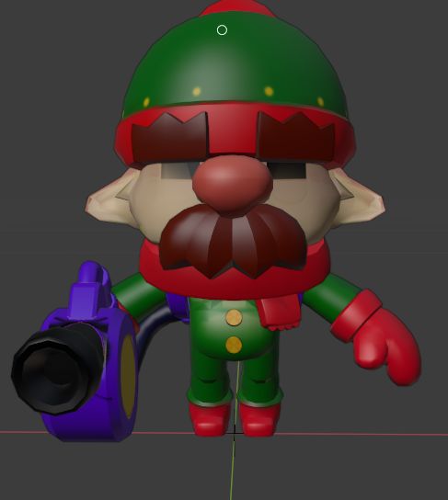Viewport: 448px width, 500px height.
Task: Click the green Y-axis line below character
Action: [x=233, y=469]
